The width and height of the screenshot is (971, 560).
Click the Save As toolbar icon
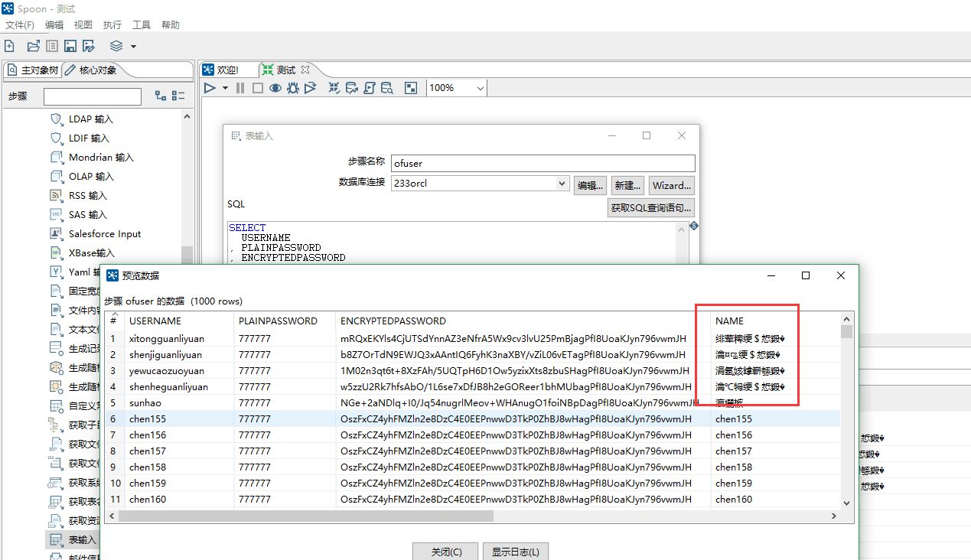(89, 46)
